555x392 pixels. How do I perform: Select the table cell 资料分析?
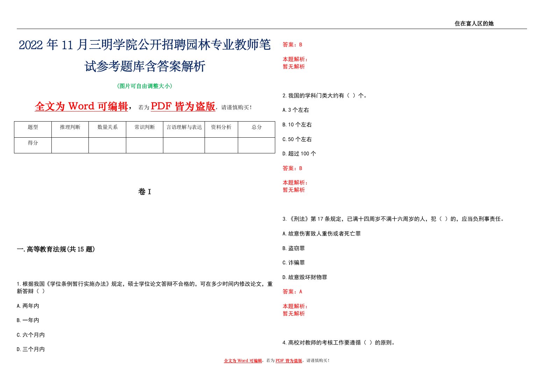click(x=221, y=129)
